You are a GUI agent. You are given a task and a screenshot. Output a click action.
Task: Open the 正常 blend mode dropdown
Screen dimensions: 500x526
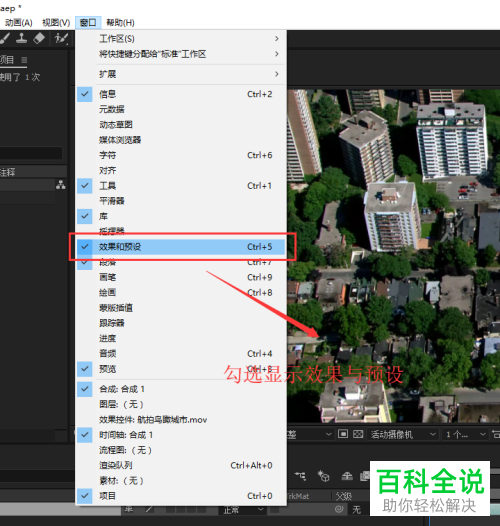[242, 510]
